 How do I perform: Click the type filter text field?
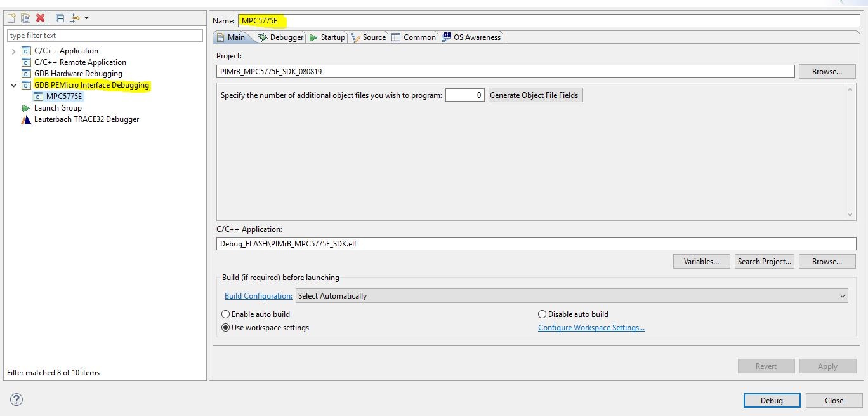pyautogui.click(x=105, y=36)
